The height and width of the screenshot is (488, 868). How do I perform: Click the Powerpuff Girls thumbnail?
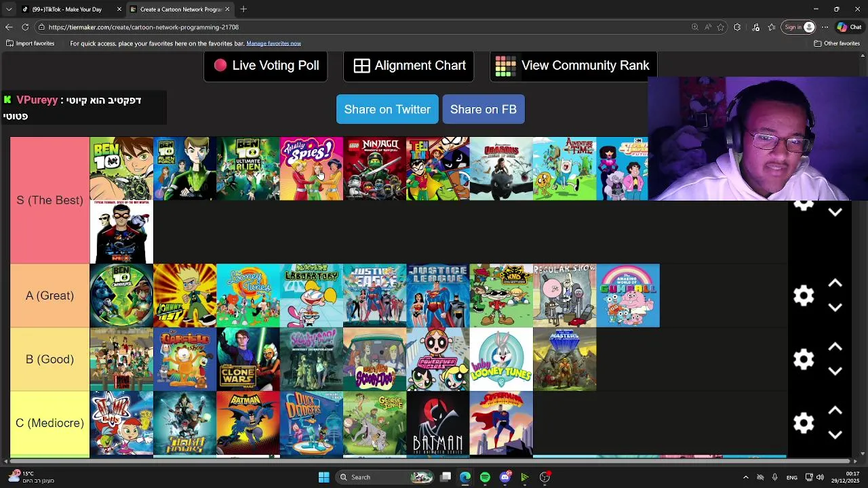point(438,359)
